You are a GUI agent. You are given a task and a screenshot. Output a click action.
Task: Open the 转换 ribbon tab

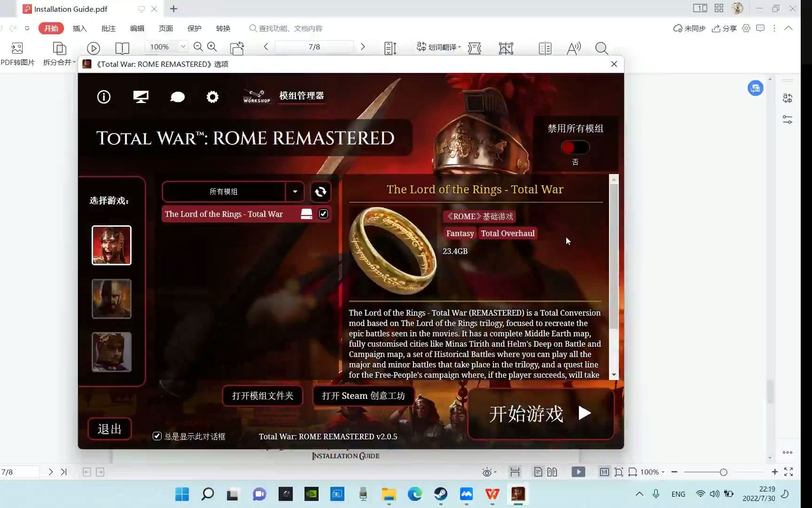(x=223, y=28)
